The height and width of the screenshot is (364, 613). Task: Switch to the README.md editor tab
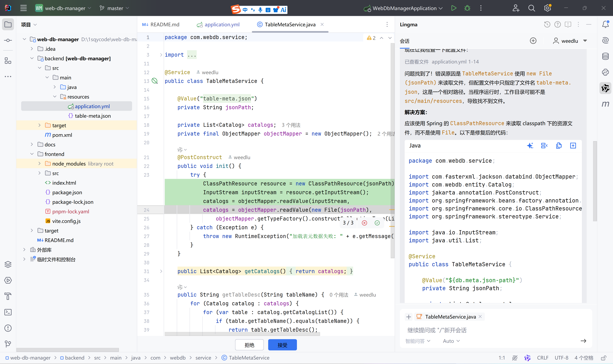[x=161, y=25]
